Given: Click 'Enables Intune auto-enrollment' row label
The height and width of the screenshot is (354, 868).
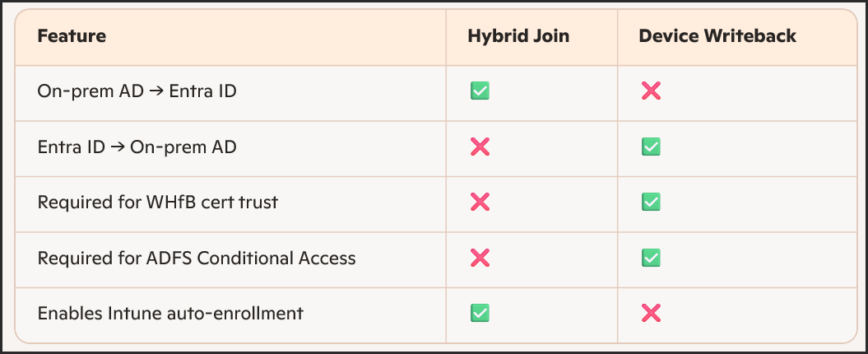Looking at the screenshot, I should pyautogui.click(x=170, y=313).
